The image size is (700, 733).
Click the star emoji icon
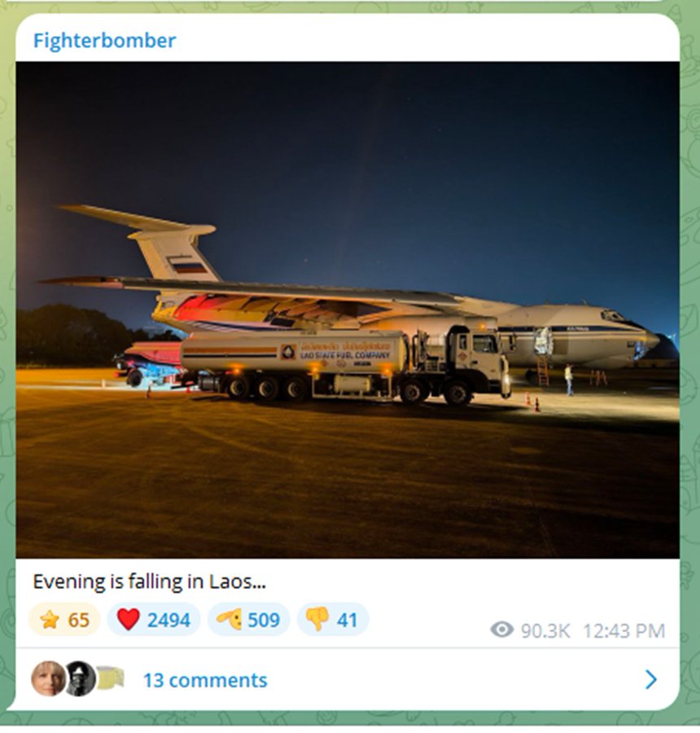tap(50, 620)
